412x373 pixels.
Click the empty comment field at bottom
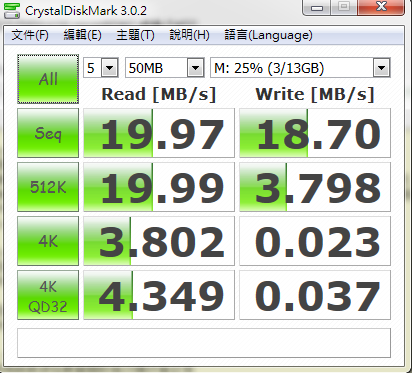[204, 343]
